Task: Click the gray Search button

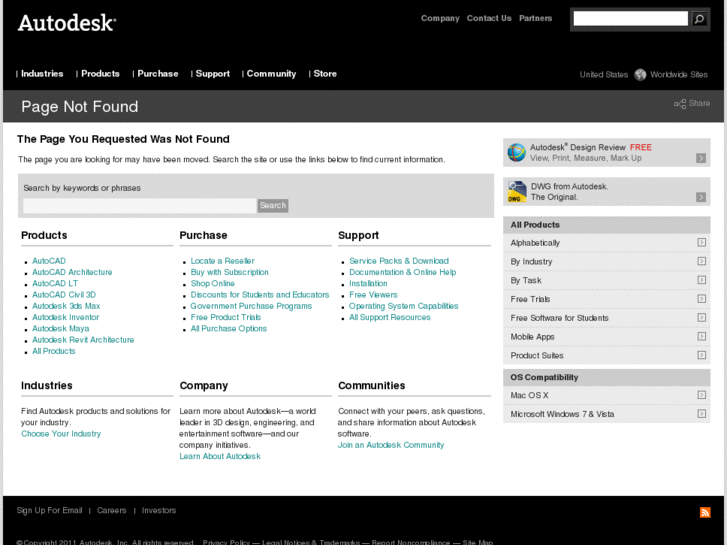Action: pos(273,205)
